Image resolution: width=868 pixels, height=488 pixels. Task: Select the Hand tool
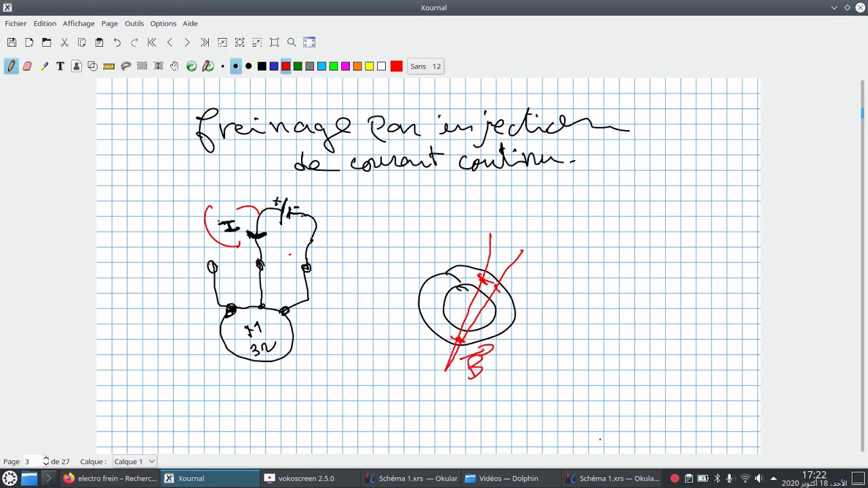(175, 66)
